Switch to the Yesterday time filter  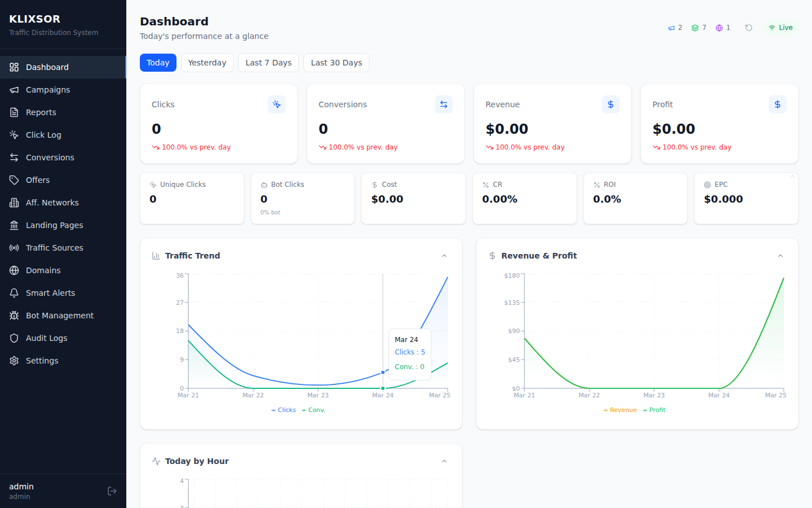tap(207, 62)
